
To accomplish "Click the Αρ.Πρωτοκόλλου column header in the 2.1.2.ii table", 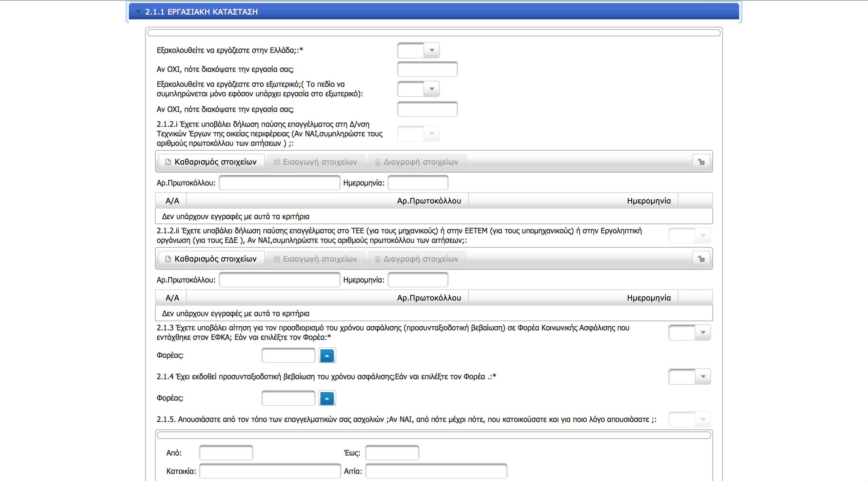I will [x=429, y=298].
